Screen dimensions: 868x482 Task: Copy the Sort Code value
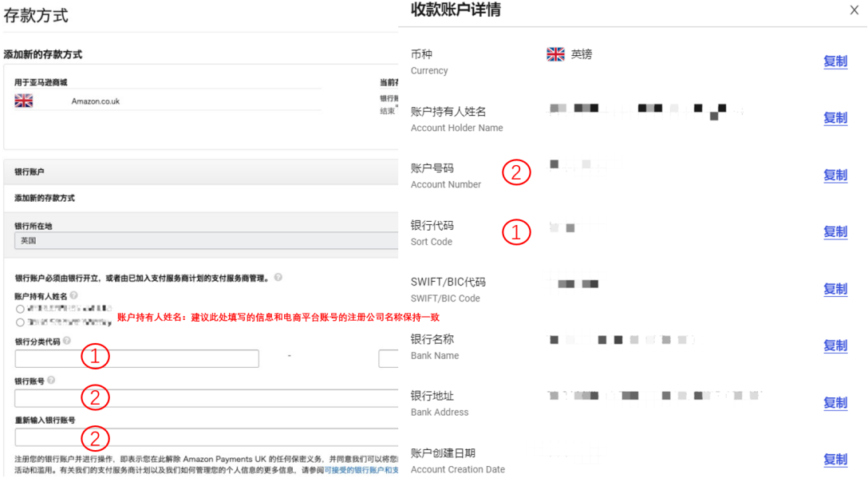click(x=835, y=231)
